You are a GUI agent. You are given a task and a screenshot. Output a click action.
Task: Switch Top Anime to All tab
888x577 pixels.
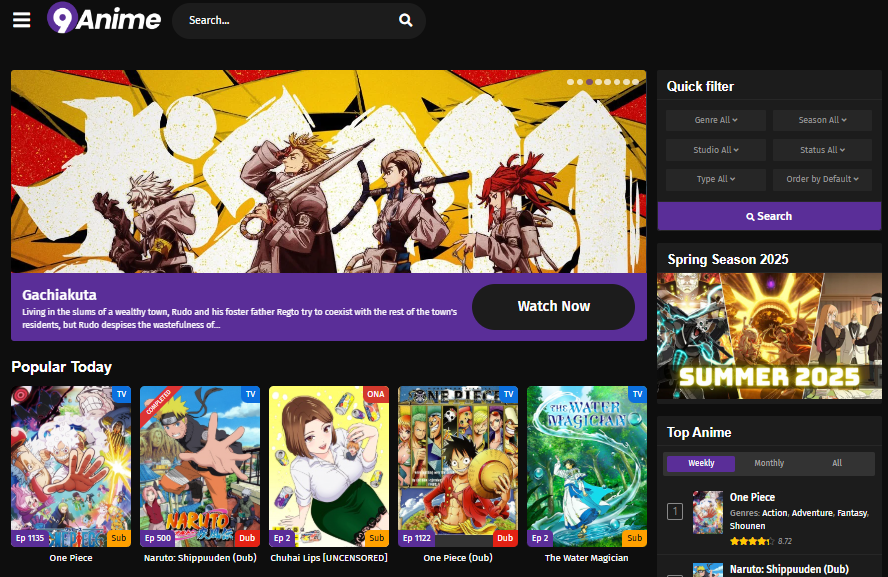[837, 463]
